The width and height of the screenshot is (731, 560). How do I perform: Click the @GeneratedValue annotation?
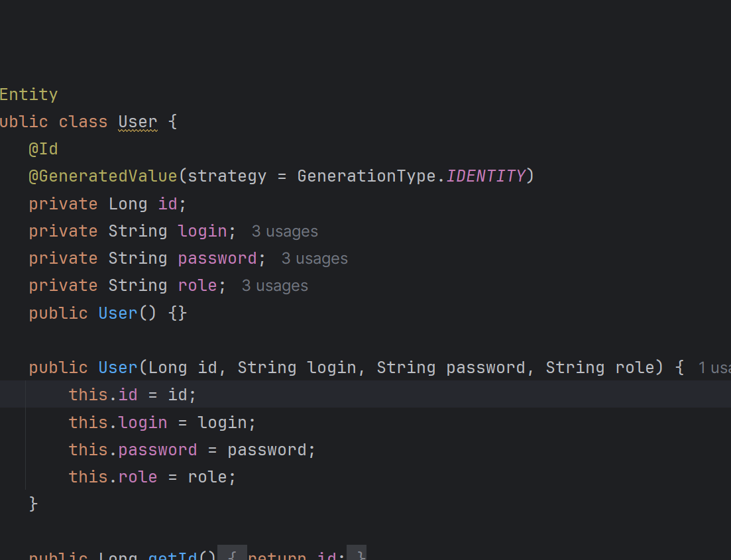pyautogui.click(x=103, y=176)
